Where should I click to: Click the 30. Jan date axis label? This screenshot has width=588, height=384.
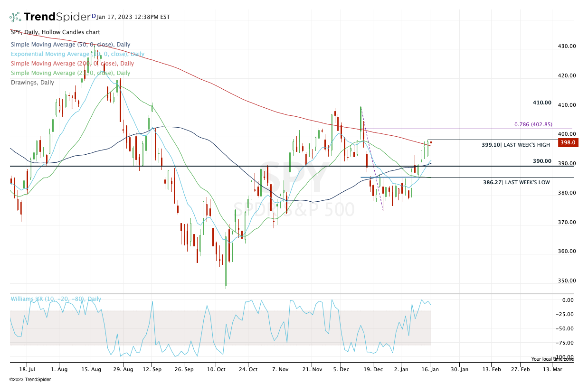(459, 369)
